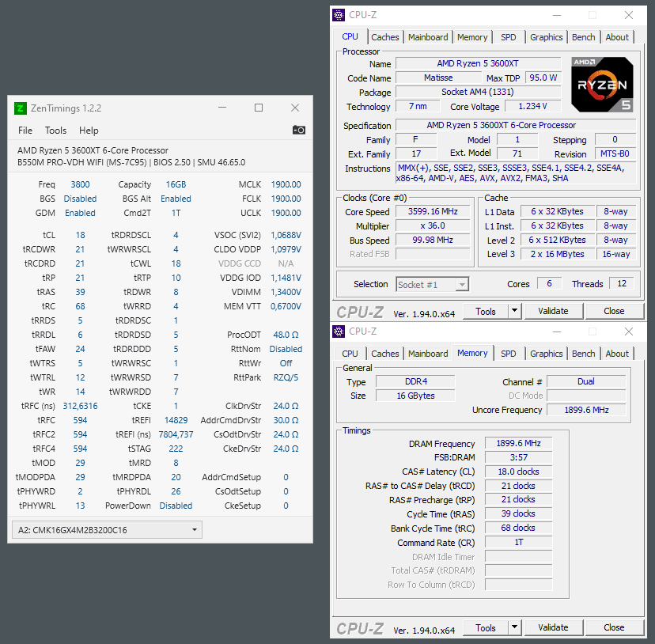Switch to Bench tab in top CPU-Z
655x644 pixels.
(583, 37)
